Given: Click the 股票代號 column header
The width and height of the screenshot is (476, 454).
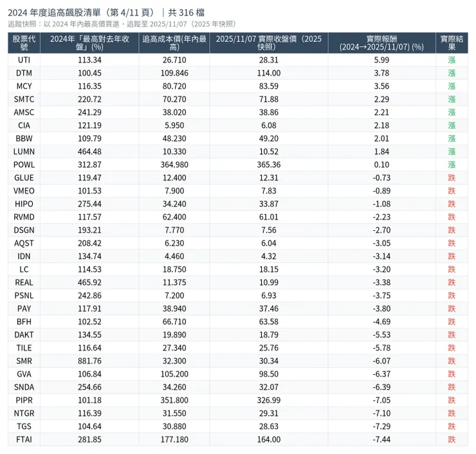Looking at the screenshot, I should pyautogui.click(x=24, y=43).
